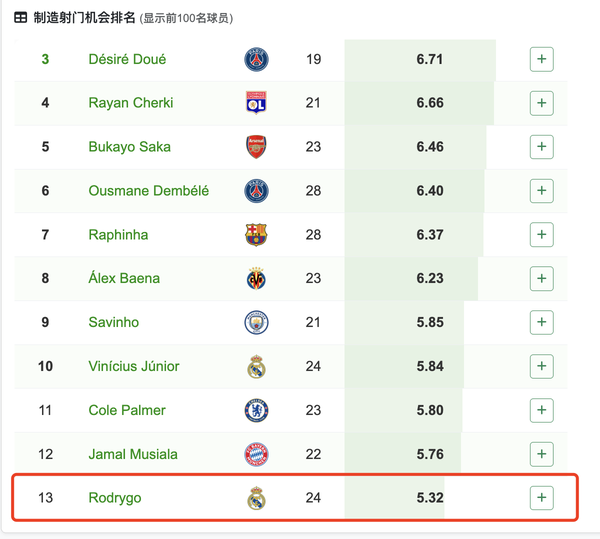
Task: Click the Villarreal crest by Álex Baena
Action: point(256,278)
